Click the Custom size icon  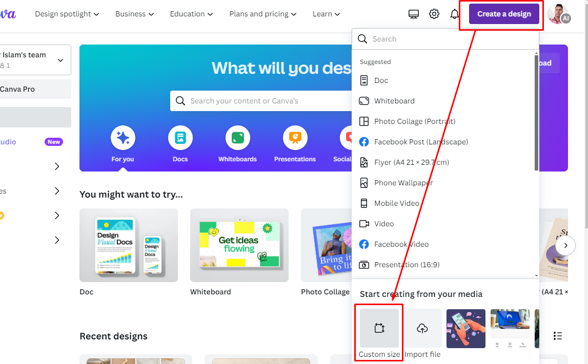[x=379, y=329]
